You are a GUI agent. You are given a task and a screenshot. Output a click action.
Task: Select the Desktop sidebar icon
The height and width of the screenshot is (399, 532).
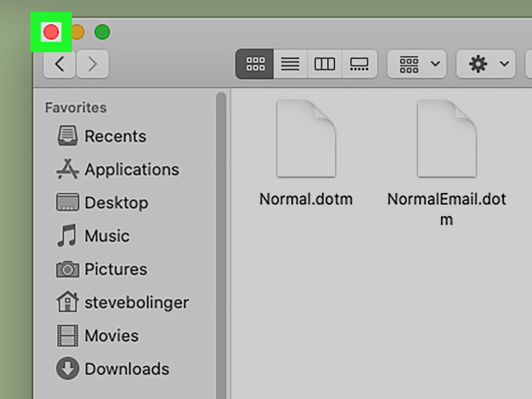point(68,202)
